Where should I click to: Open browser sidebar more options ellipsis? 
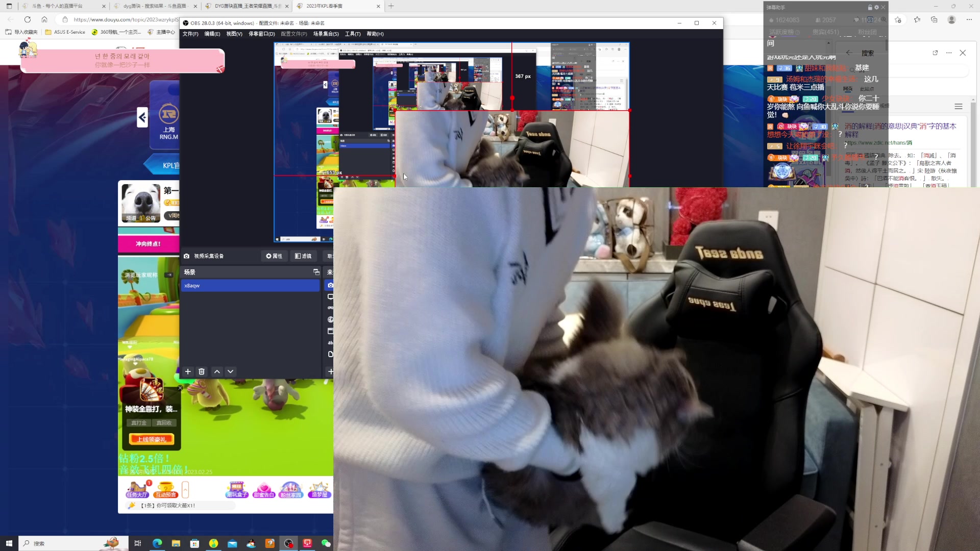click(949, 53)
